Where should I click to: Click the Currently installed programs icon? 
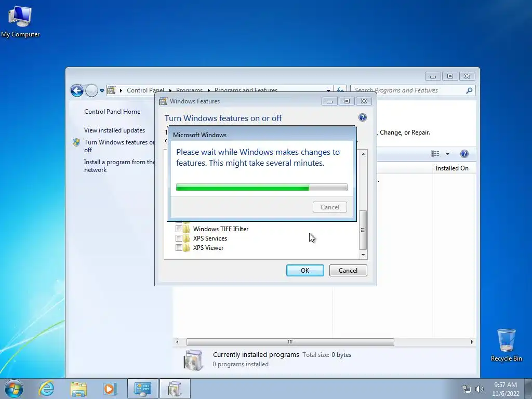pyautogui.click(x=193, y=360)
